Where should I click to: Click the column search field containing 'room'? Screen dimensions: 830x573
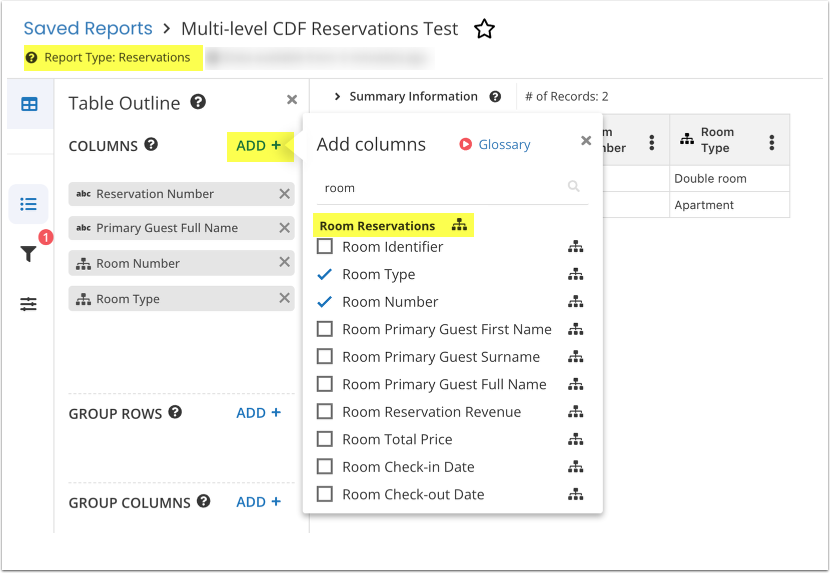[440, 187]
